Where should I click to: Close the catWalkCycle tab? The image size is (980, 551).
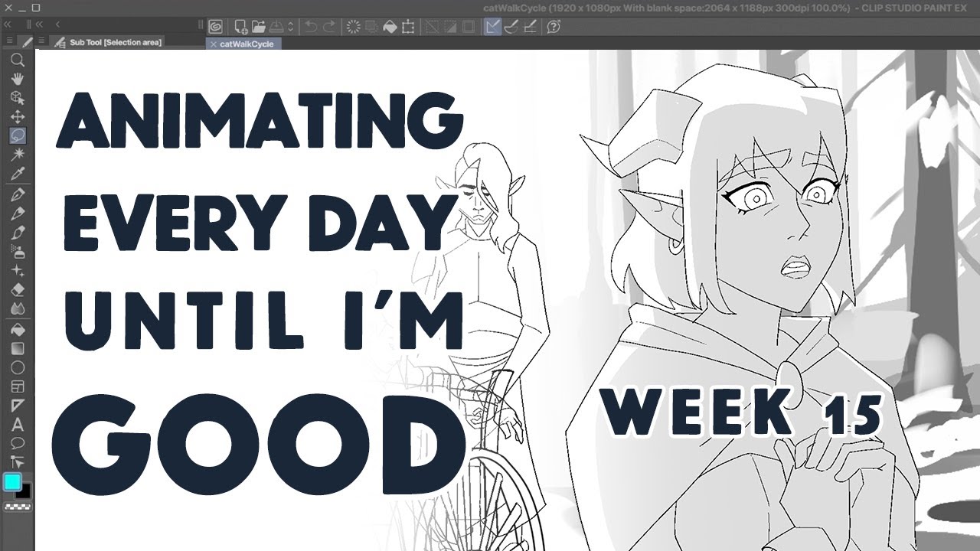coord(214,44)
